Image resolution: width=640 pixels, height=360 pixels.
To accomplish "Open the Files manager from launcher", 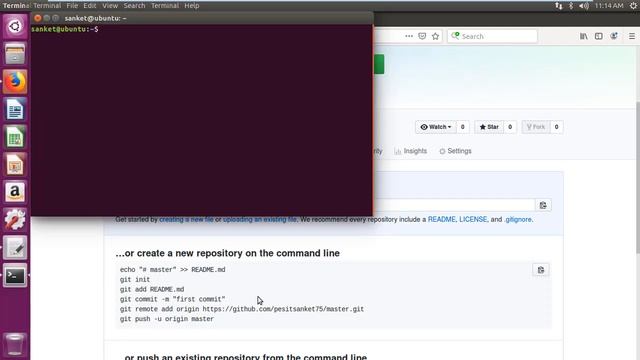I will pyautogui.click(x=15, y=54).
